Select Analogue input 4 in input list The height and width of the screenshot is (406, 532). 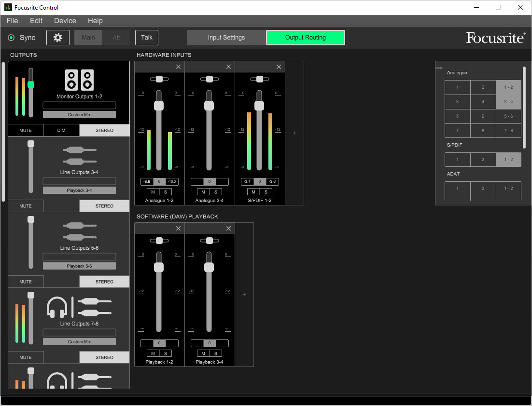tap(483, 102)
